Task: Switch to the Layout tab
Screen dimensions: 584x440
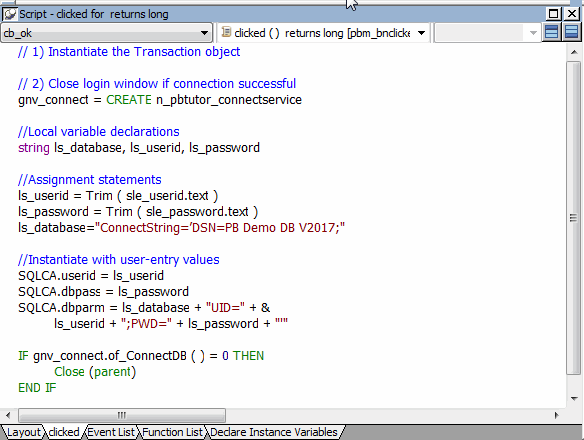Action: click(23, 432)
